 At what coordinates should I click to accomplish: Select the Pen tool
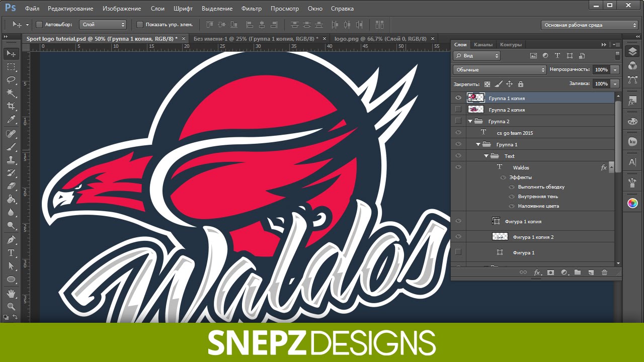click(x=11, y=240)
